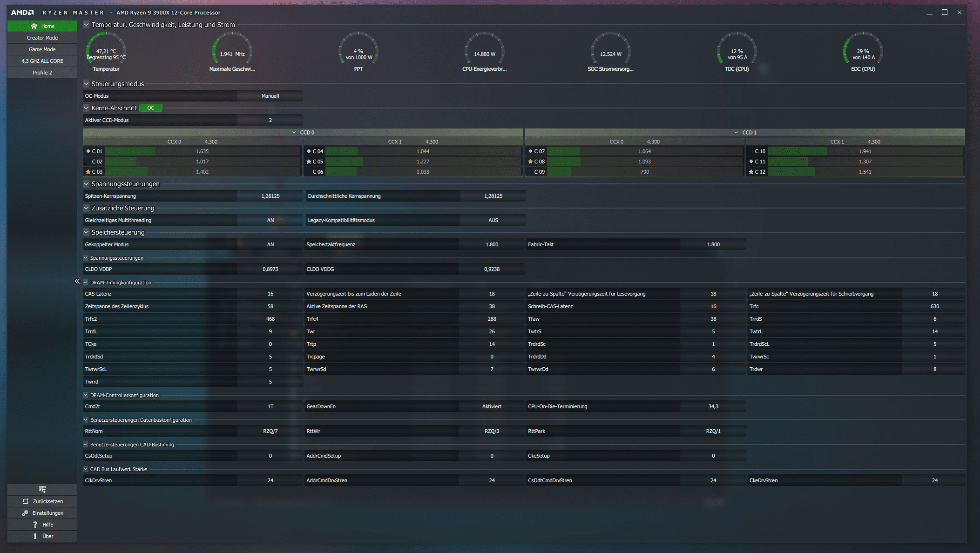980x553 pixels.
Task: Click the dot marker on core C 01
Action: coord(88,151)
